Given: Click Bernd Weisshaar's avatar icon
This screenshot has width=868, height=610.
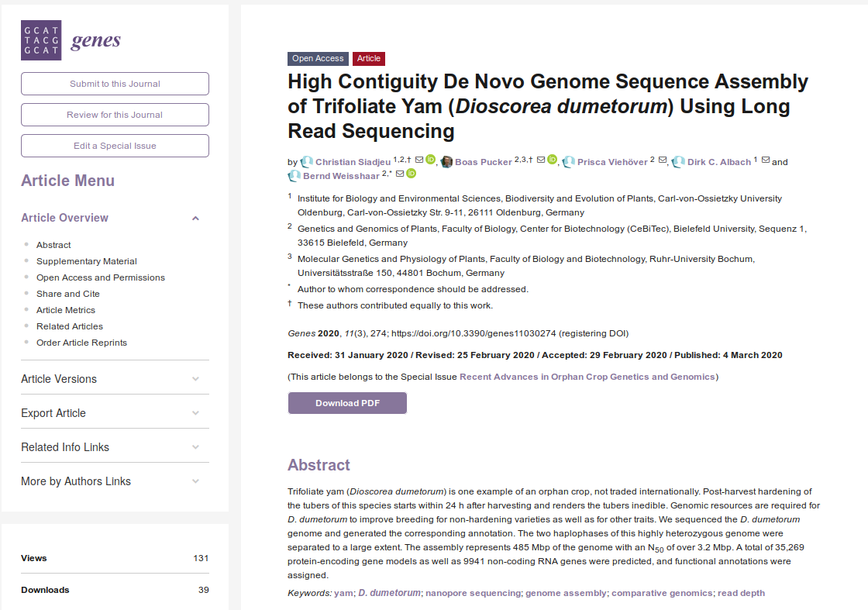Looking at the screenshot, I should pos(294,176).
